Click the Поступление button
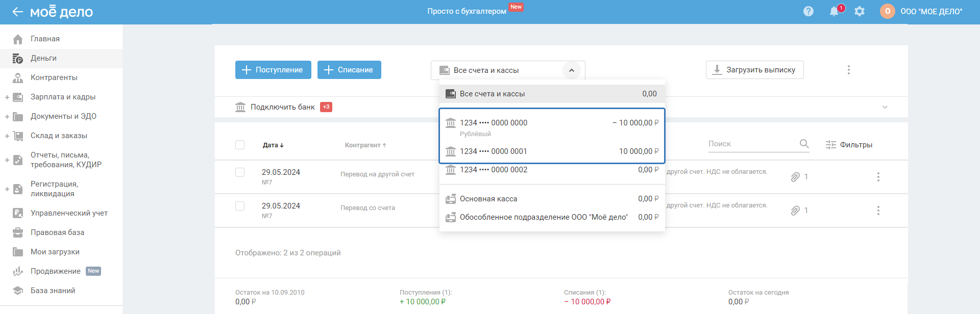Screen dimensions: 980x314 tap(273, 70)
